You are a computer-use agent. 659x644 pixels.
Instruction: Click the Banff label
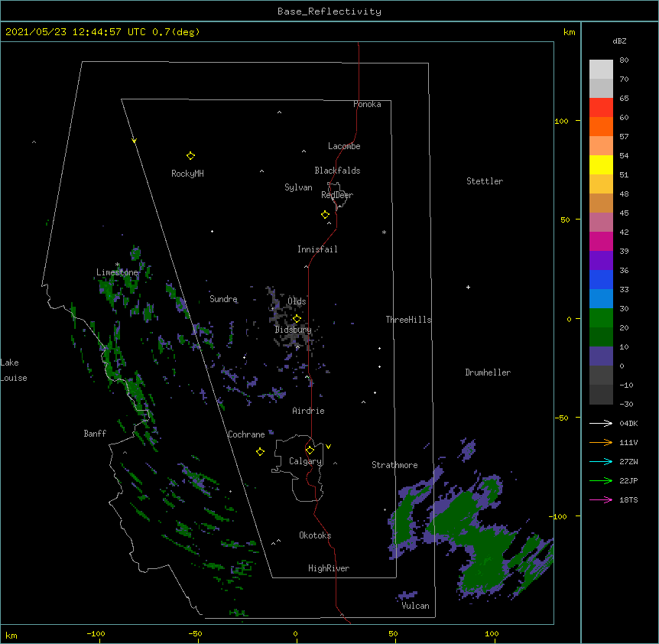95,434
